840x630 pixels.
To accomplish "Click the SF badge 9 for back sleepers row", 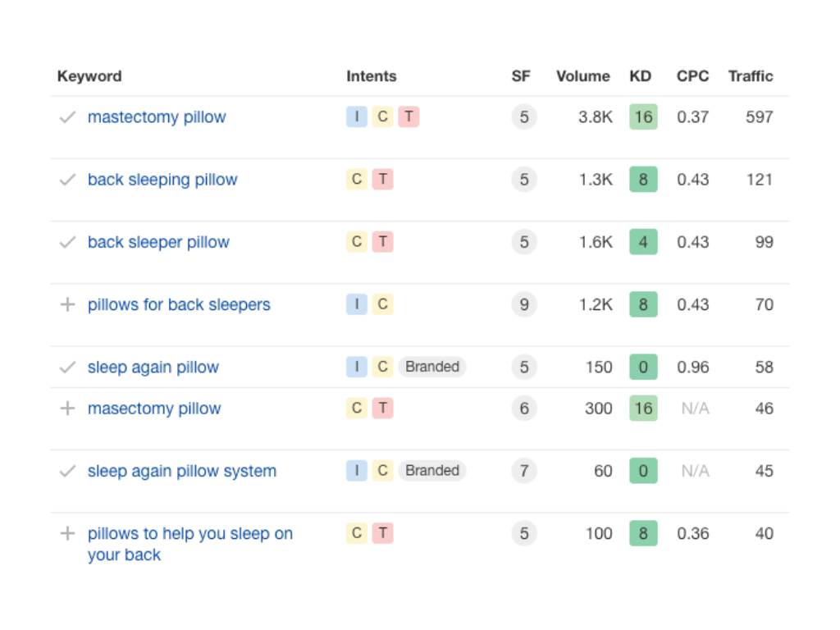I will [524, 304].
